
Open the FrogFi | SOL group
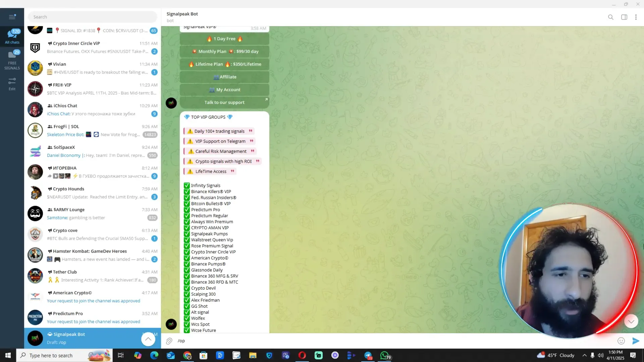click(93, 130)
